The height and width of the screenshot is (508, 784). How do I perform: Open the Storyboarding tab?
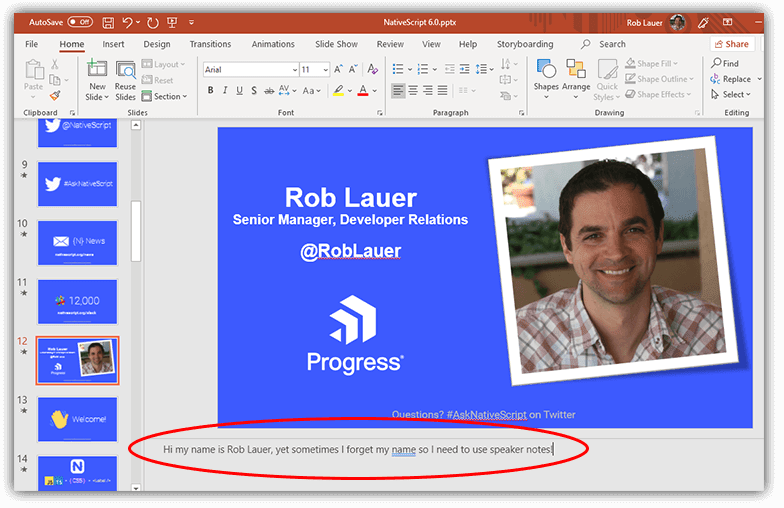(525, 44)
